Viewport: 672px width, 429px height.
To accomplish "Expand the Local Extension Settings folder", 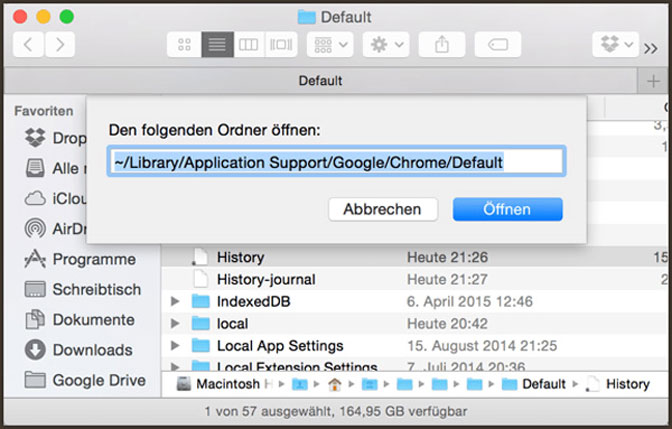I will pyautogui.click(x=175, y=367).
